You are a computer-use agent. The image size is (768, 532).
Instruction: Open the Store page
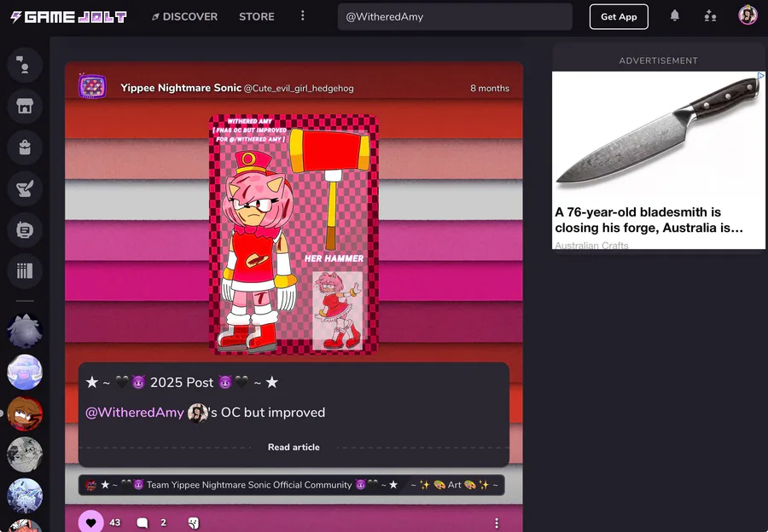[257, 17]
